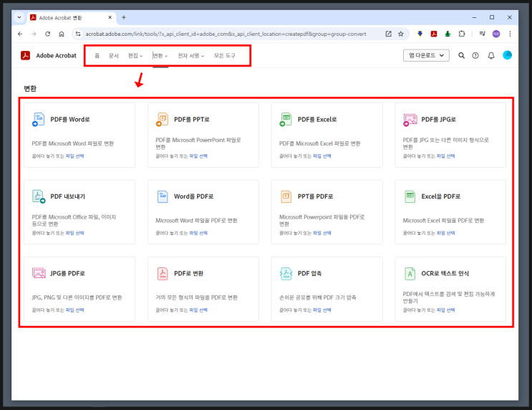Image resolution: width=532 pixels, height=410 pixels.
Task: Click the PDF를 JPG로 card icon
Action: click(x=410, y=120)
